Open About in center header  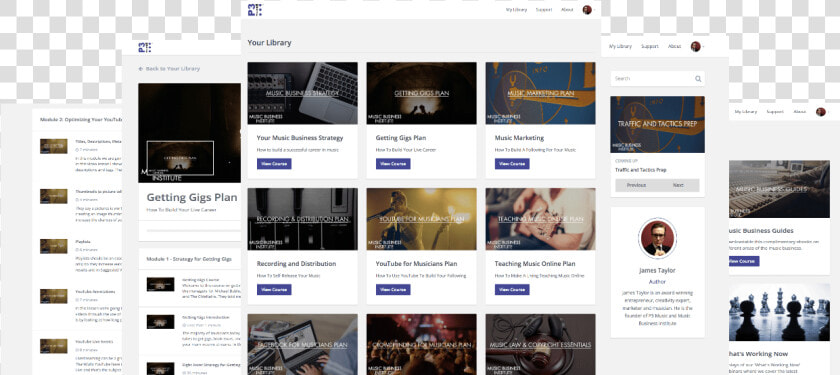click(567, 10)
